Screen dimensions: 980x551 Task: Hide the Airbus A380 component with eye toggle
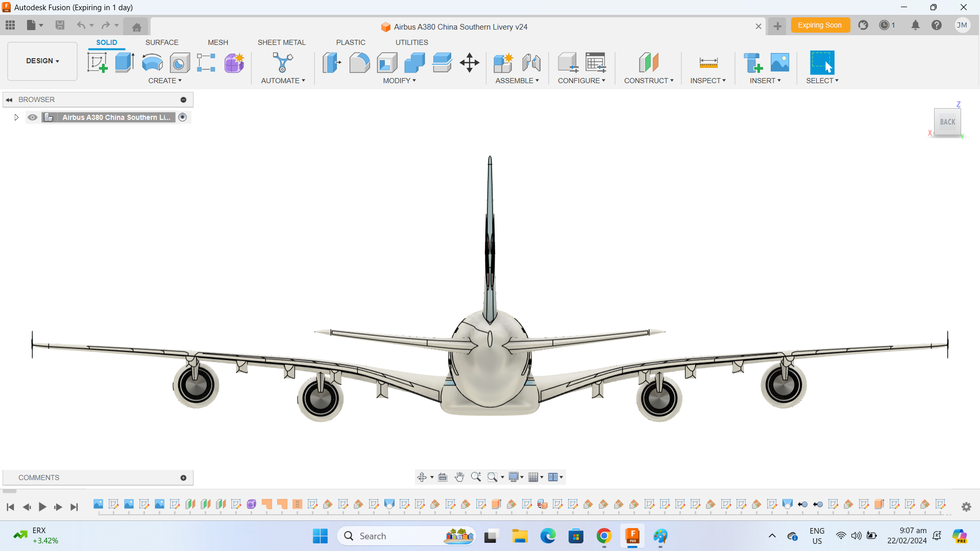pyautogui.click(x=32, y=117)
